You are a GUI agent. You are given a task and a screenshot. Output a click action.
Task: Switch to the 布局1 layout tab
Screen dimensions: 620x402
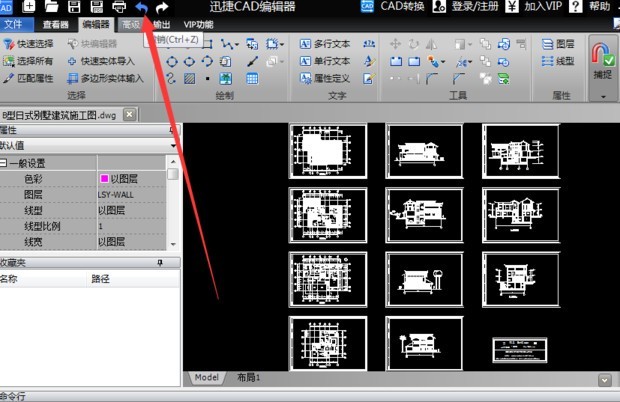coord(248,377)
